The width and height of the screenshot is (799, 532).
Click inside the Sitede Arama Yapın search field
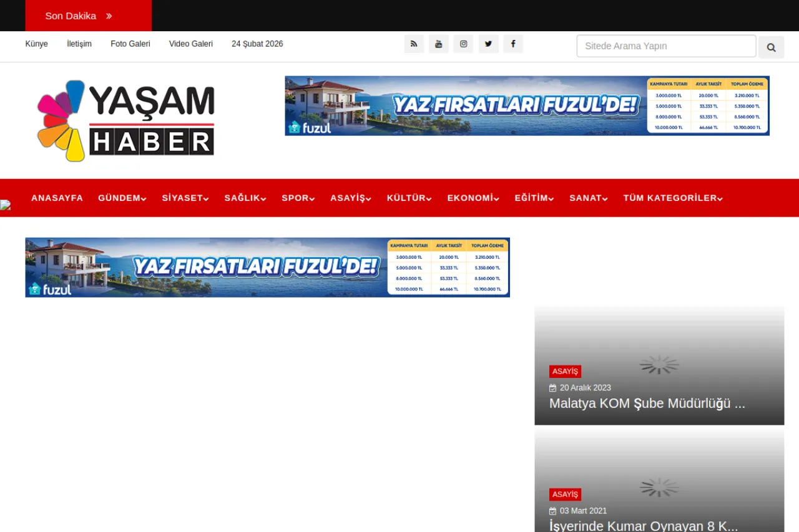coord(666,46)
